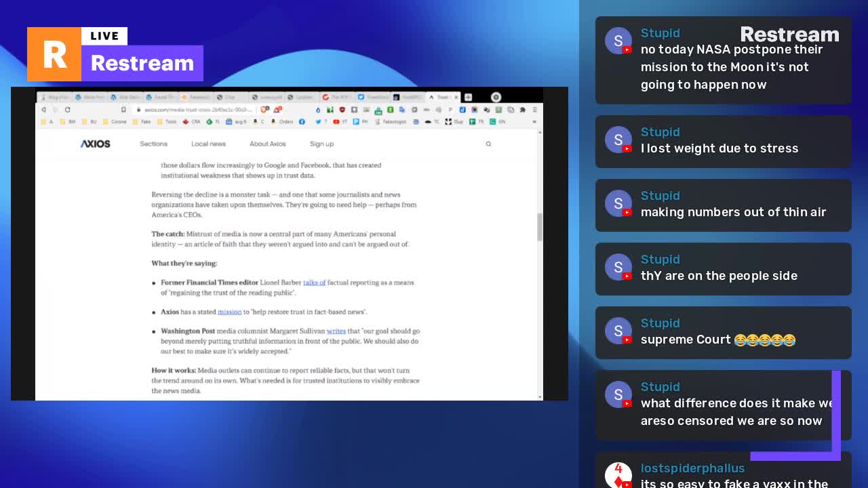
Task: Click the 'what difference does it make' message
Action: [724, 405]
